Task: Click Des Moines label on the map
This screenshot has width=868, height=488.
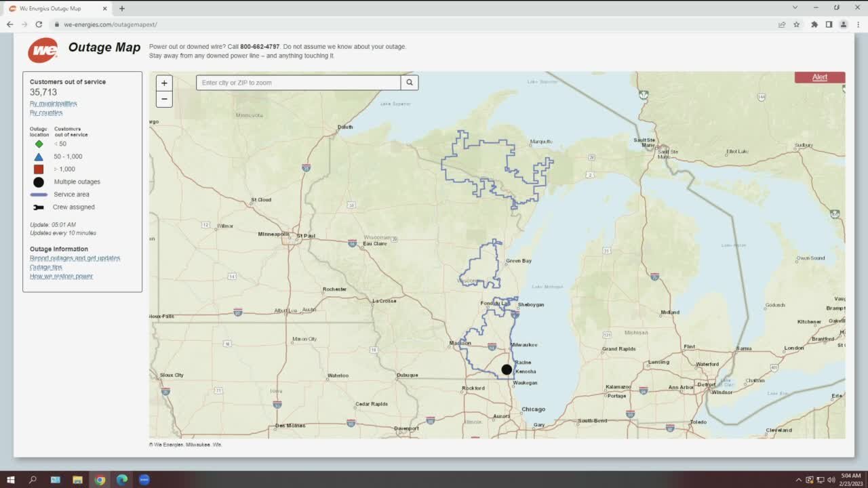Action: pyautogui.click(x=290, y=426)
